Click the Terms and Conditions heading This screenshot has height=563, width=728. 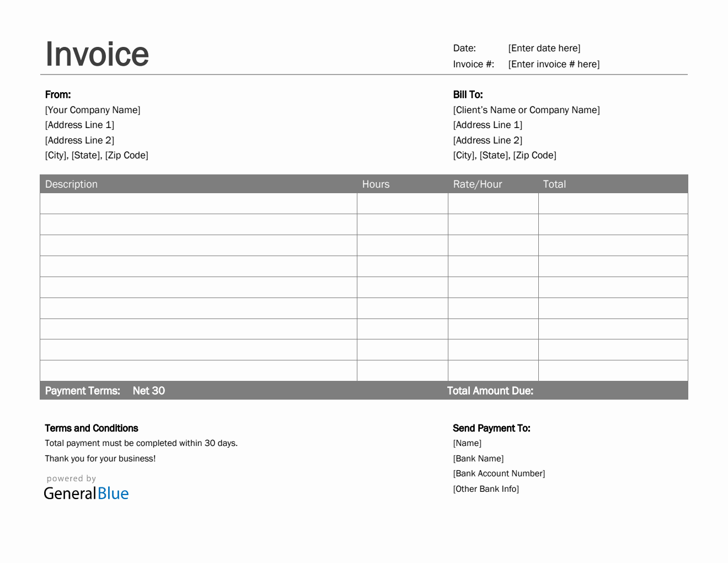(x=92, y=428)
